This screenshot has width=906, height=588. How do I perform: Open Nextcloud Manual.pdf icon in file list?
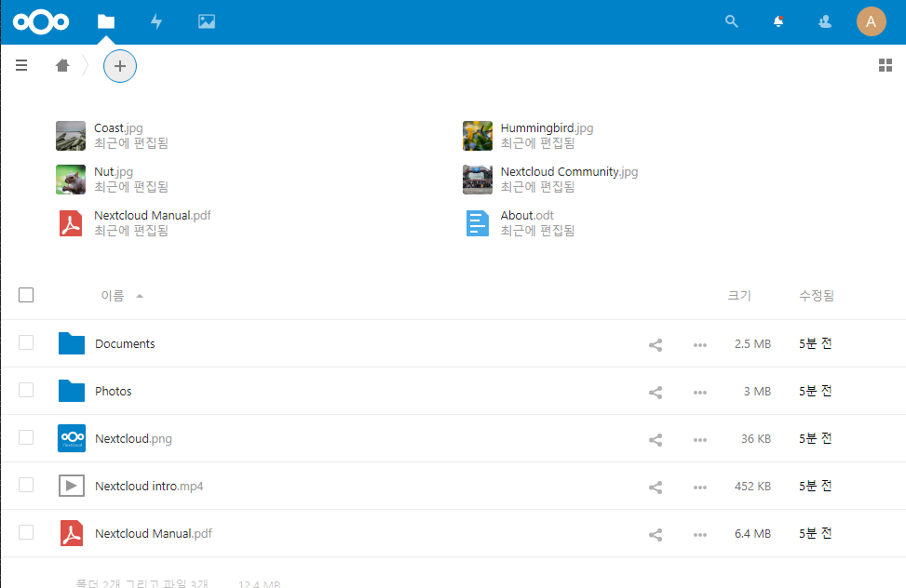[x=72, y=533]
